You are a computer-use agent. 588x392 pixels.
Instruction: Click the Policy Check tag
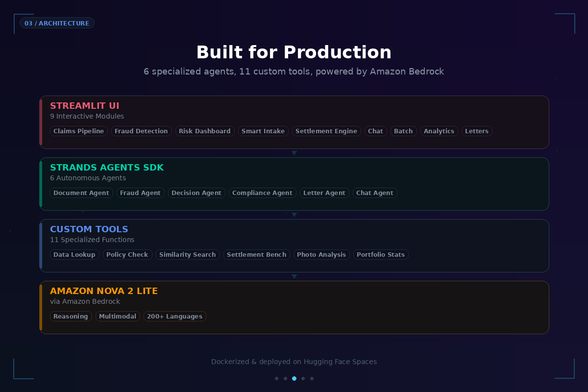127,254
